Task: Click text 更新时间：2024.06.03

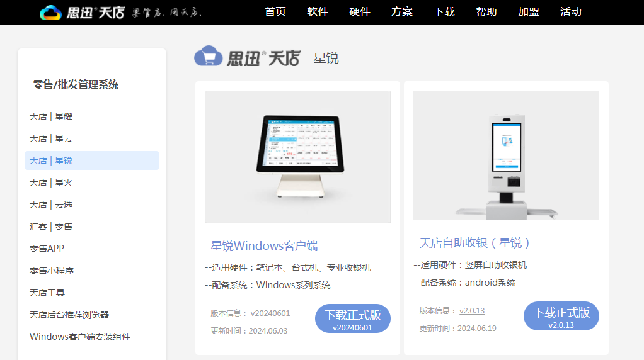Action: point(249,331)
